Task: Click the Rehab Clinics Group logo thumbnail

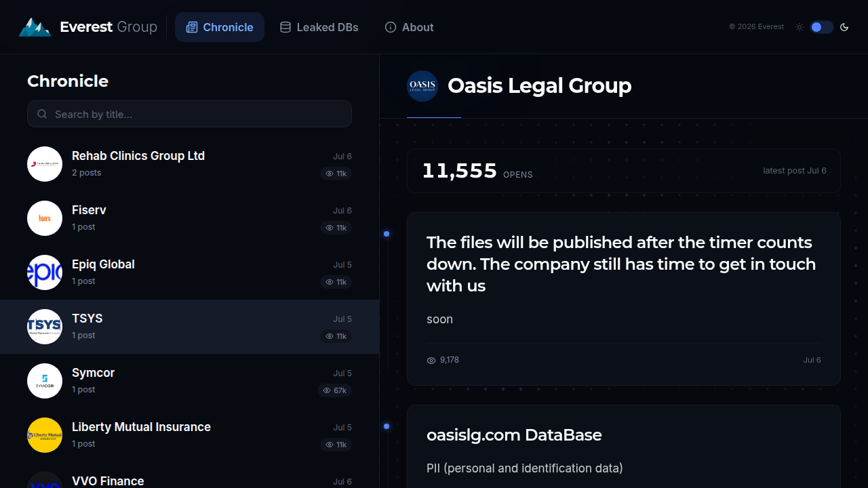Action: click(x=45, y=164)
